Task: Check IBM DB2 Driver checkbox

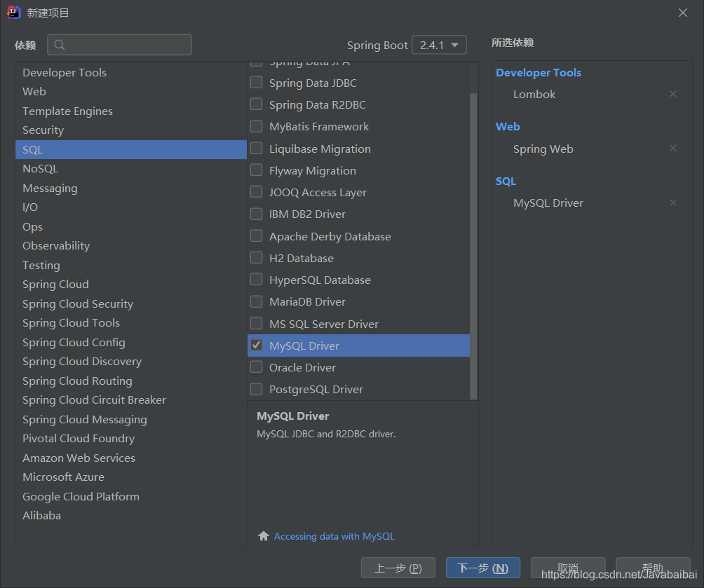Action: [257, 214]
